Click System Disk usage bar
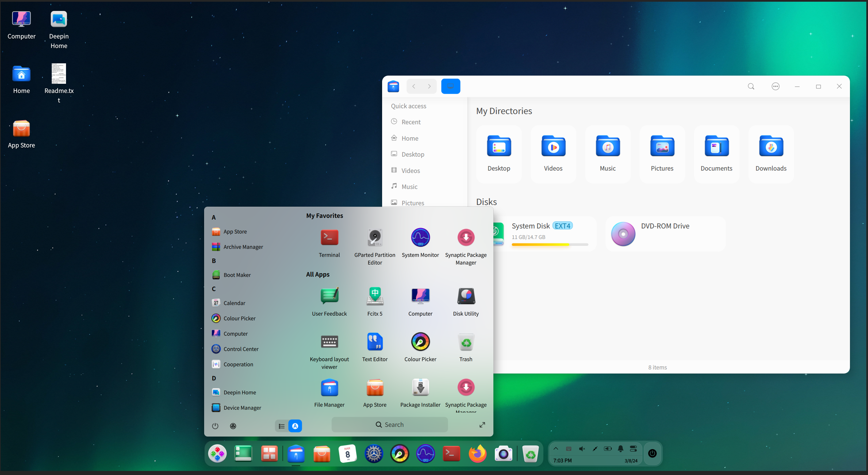Screen dimensions: 868x475 tap(550, 244)
